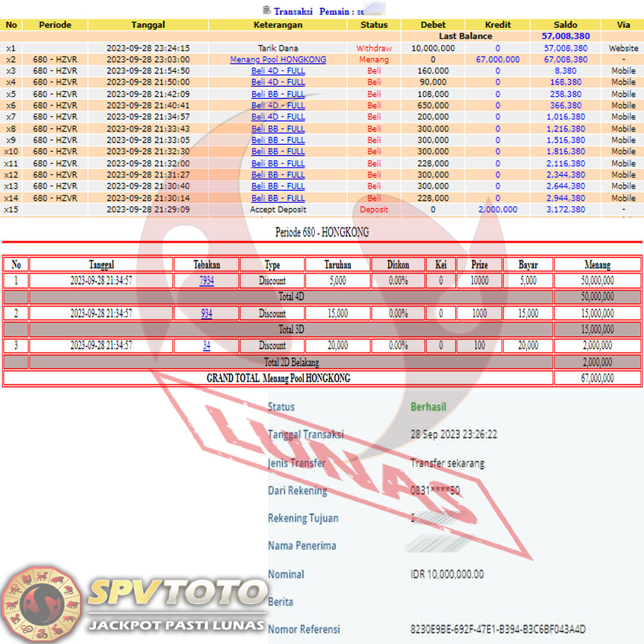Click the Nomor Referensi value
This screenshot has height=644, width=644.
[x=498, y=629]
